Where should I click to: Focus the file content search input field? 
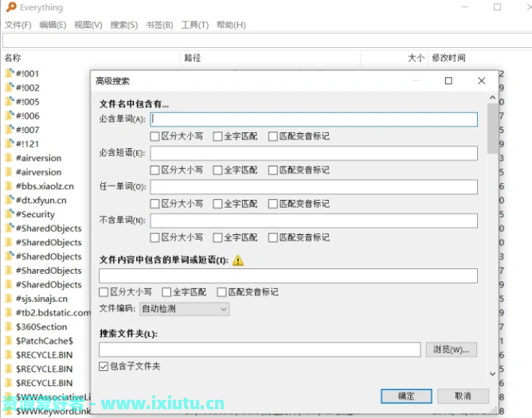pyautogui.click(x=288, y=275)
